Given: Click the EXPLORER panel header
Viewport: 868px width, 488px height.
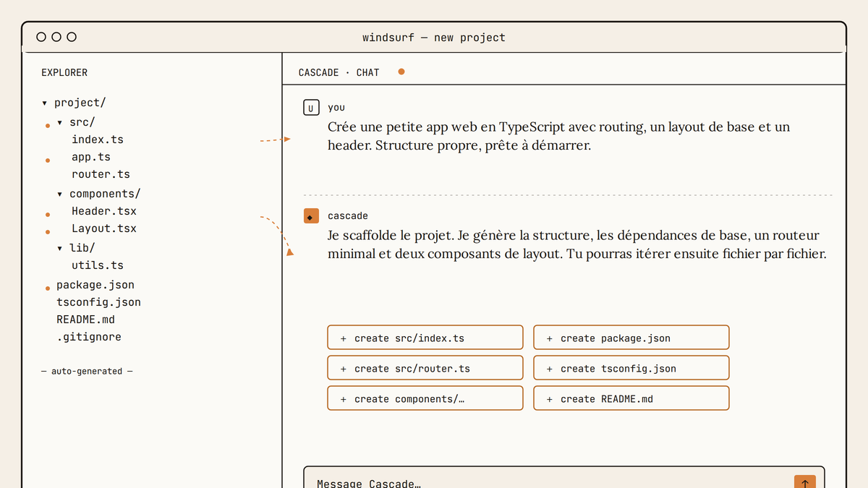Looking at the screenshot, I should [64, 72].
